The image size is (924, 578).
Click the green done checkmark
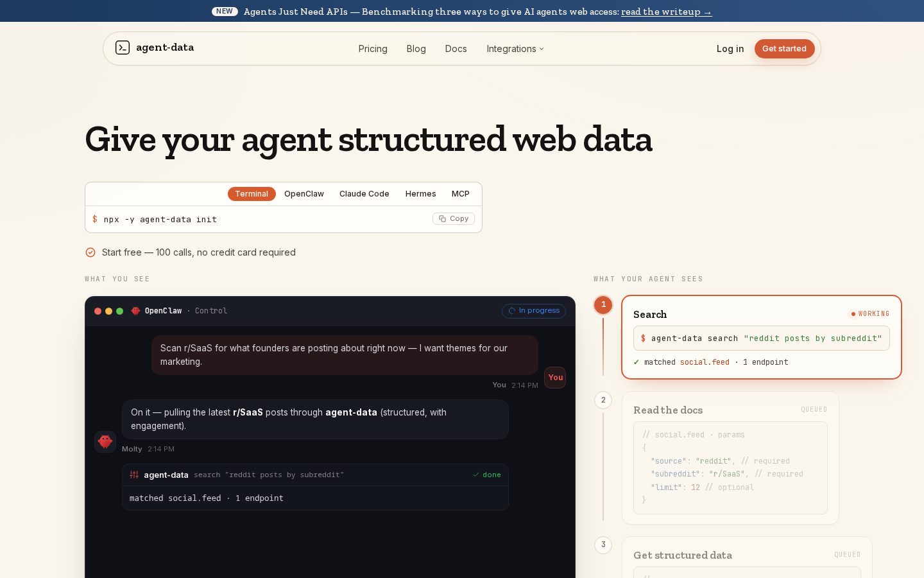pos(476,475)
